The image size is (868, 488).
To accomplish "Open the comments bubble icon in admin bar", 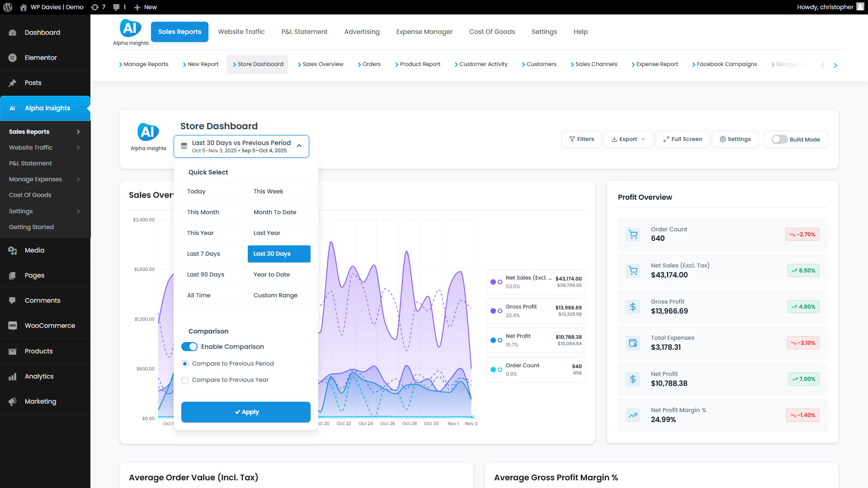I will (117, 7).
